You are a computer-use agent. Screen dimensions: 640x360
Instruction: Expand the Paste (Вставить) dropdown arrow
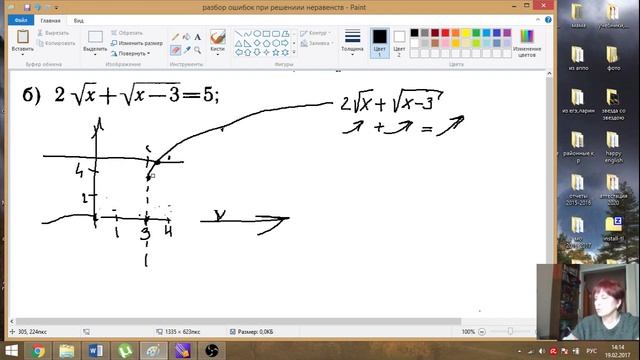[23, 54]
